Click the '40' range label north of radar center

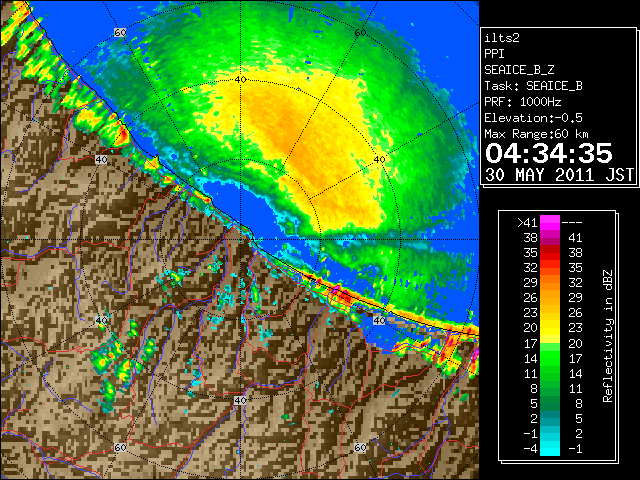pos(241,80)
